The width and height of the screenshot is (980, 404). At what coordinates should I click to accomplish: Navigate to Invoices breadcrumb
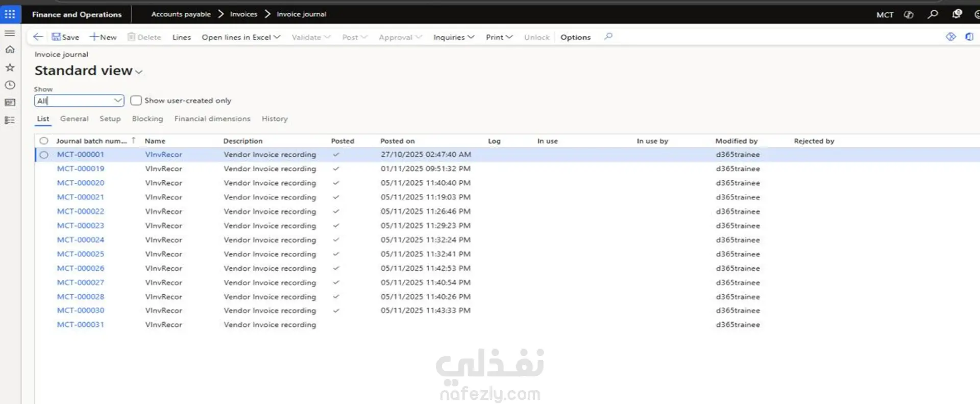243,14
